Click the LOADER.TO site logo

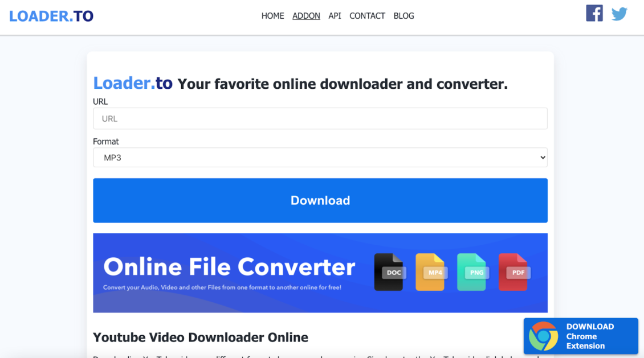[x=51, y=16]
